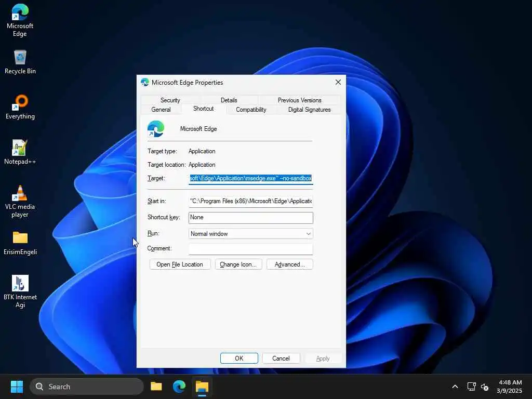532x399 pixels.
Task: Click the Apply button
Action: [323, 358]
